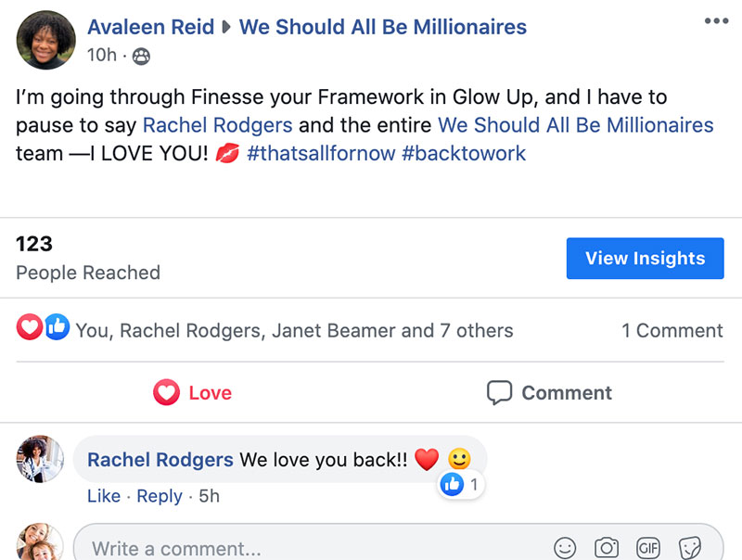Open the We Should All Be Millionaires group
742x560 pixels.
(382, 27)
